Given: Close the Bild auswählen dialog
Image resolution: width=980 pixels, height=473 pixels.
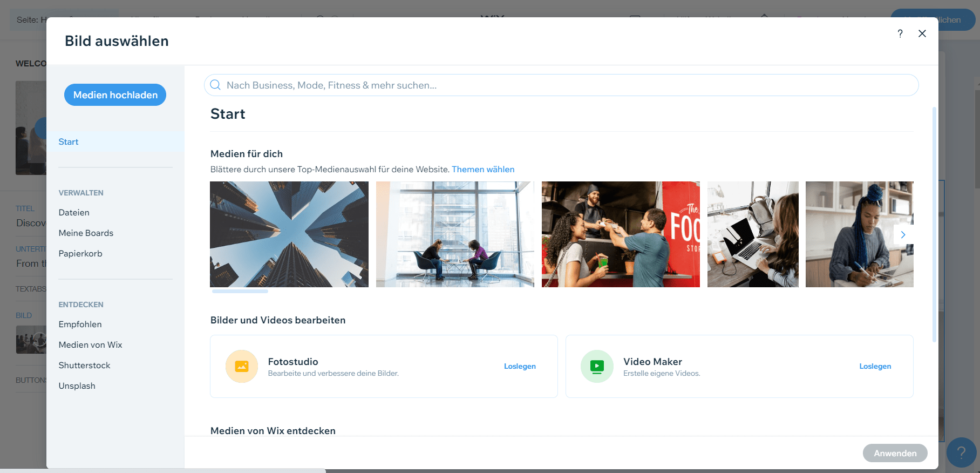Looking at the screenshot, I should pos(922,33).
